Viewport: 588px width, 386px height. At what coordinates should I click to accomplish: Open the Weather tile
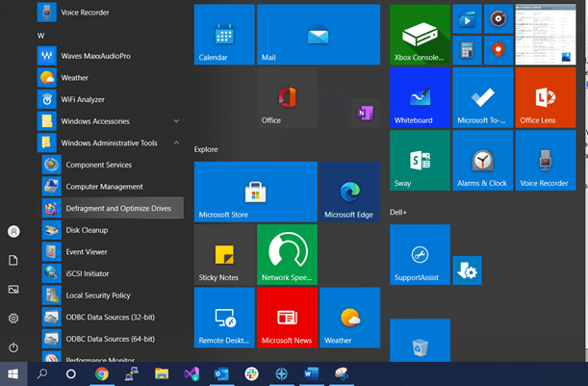pyautogui.click(x=350, y=318)
